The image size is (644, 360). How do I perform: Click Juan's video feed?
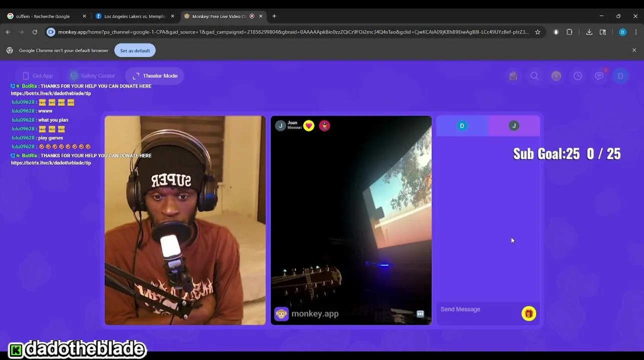351,220
